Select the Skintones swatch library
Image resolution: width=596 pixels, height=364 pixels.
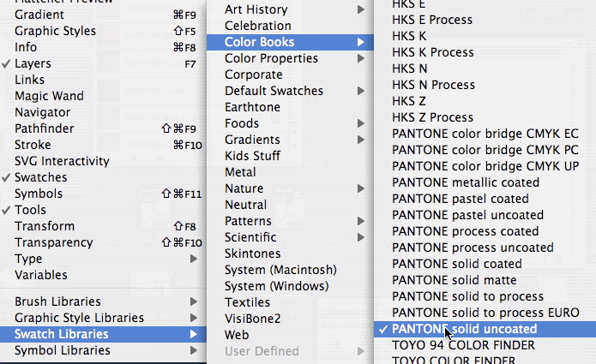pos(290,254)
